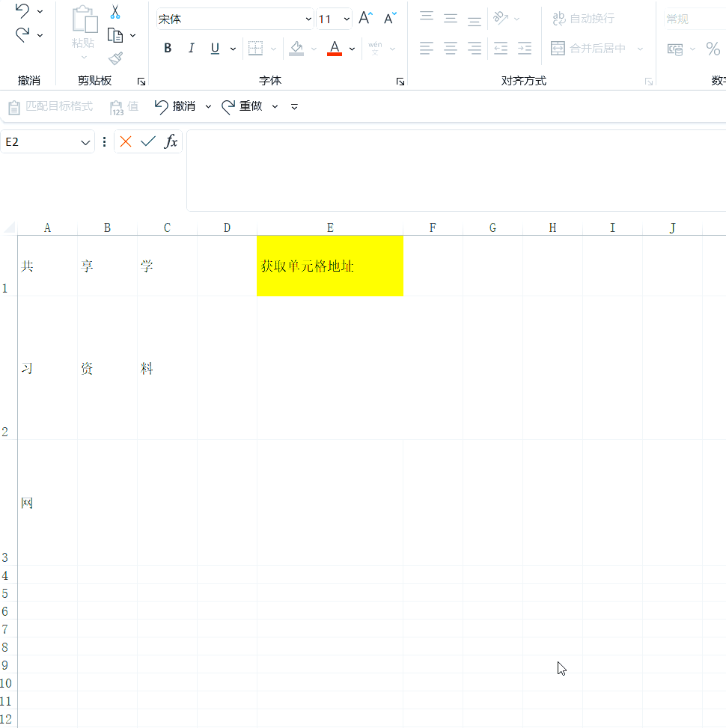The image size is (726, 728).
Task: Open the 字体 font settings dialog launcher
Action: point(400,82)
